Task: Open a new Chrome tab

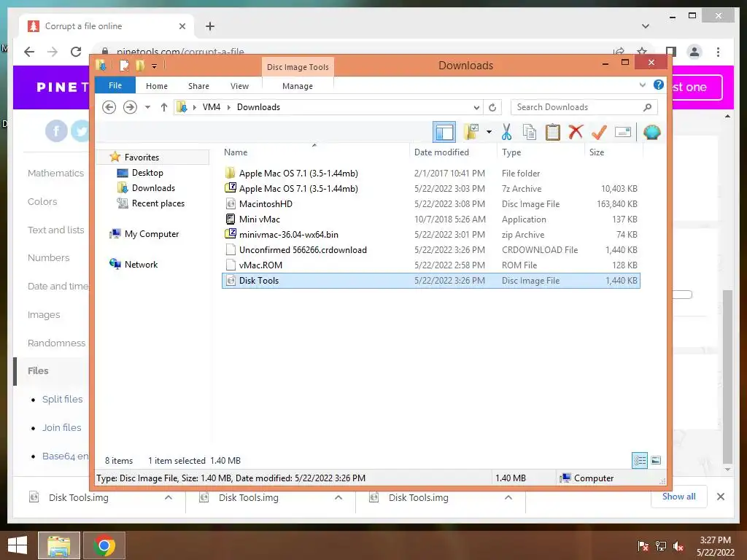Action: [x=210, y=26]
